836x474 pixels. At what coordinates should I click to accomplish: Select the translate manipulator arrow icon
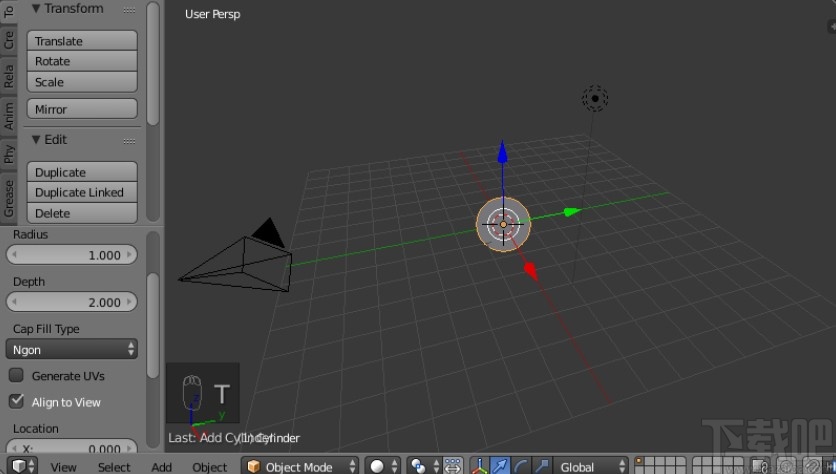click(x=500, y=466)
